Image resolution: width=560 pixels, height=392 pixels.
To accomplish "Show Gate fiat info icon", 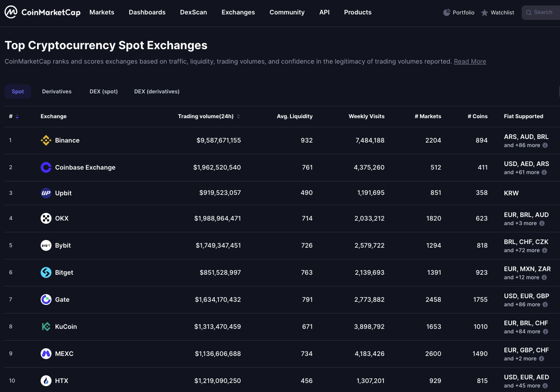I will click(545, 304).
